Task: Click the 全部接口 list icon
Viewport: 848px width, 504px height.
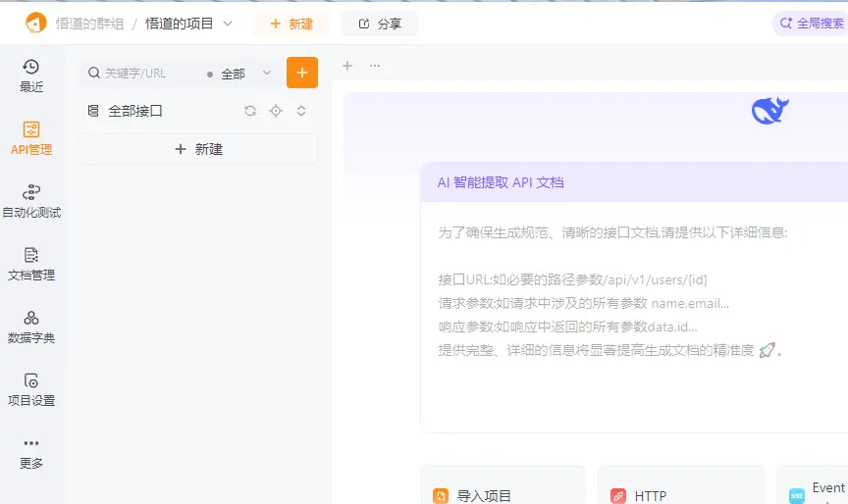Action: click(93, 111)
